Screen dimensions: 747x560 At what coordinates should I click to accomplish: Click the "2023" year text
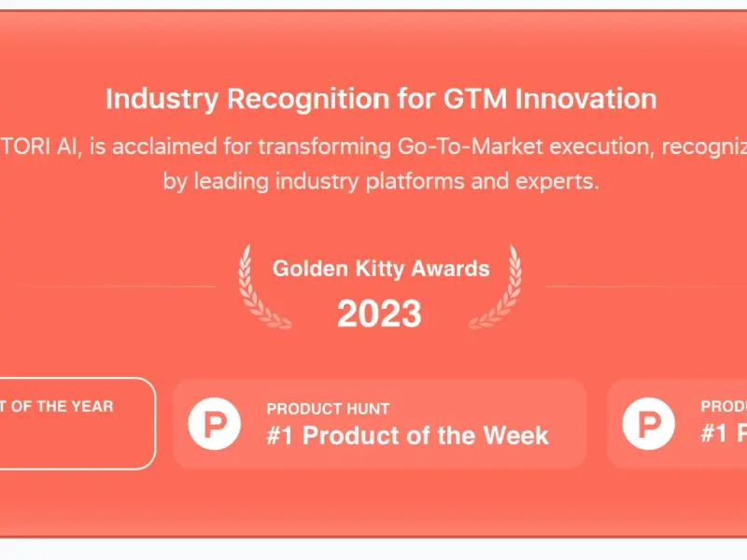379,314
